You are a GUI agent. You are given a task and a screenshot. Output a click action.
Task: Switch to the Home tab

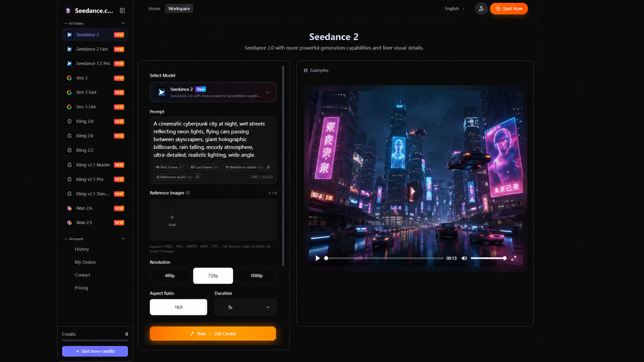pyautogui.click(x=154, y=8)
